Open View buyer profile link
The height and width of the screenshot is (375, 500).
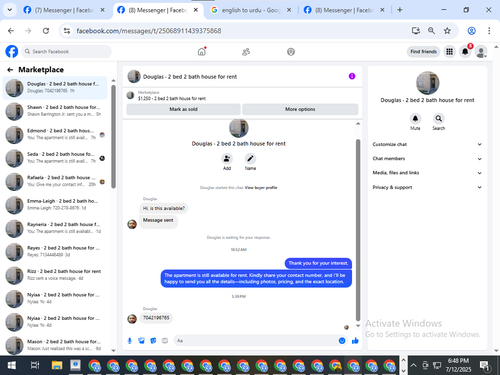[261, 188]
